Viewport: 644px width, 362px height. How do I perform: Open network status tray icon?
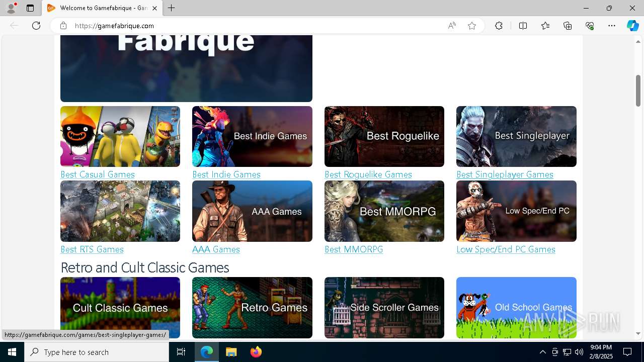(x=567, y=352)
